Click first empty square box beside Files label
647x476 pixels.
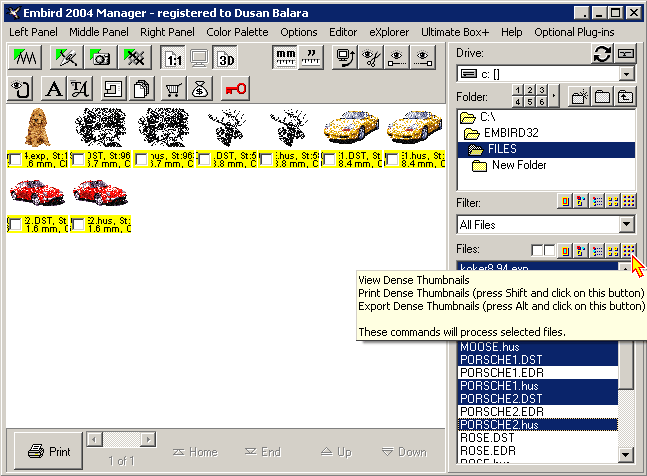coord(537,250)
